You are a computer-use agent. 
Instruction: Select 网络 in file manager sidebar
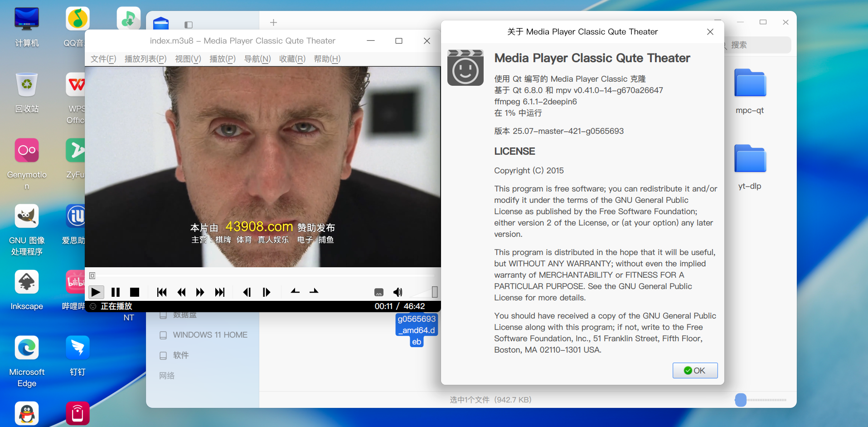pyautogui.click(x=167, y=376)
